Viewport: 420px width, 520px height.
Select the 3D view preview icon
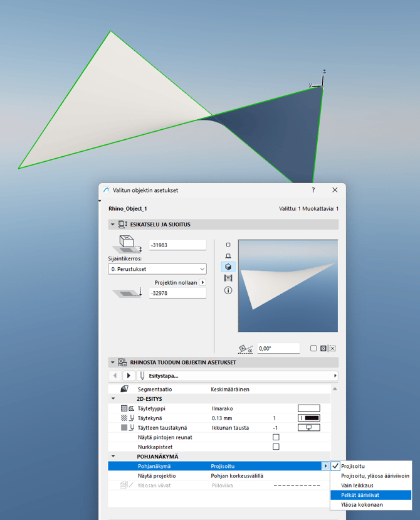(228, 267)
